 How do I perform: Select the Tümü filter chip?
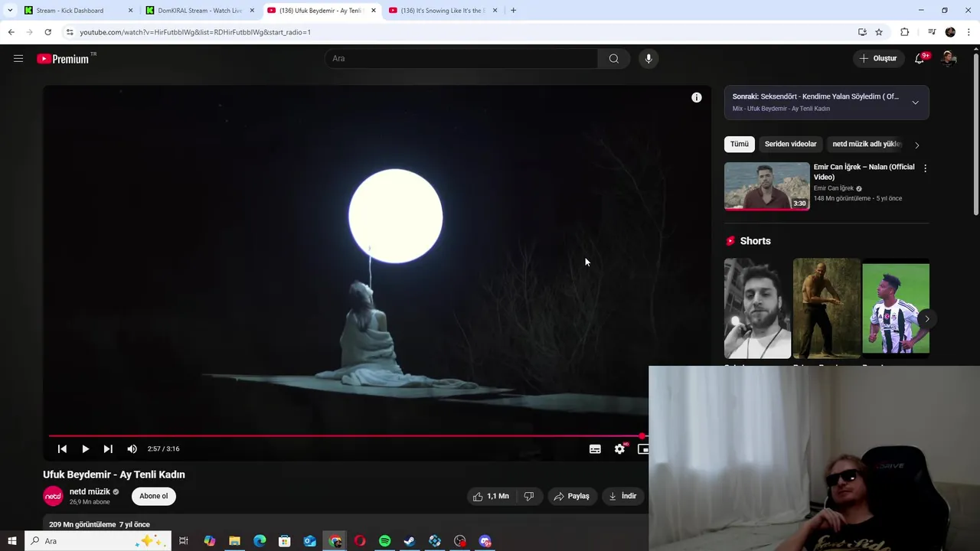(739, 144)
